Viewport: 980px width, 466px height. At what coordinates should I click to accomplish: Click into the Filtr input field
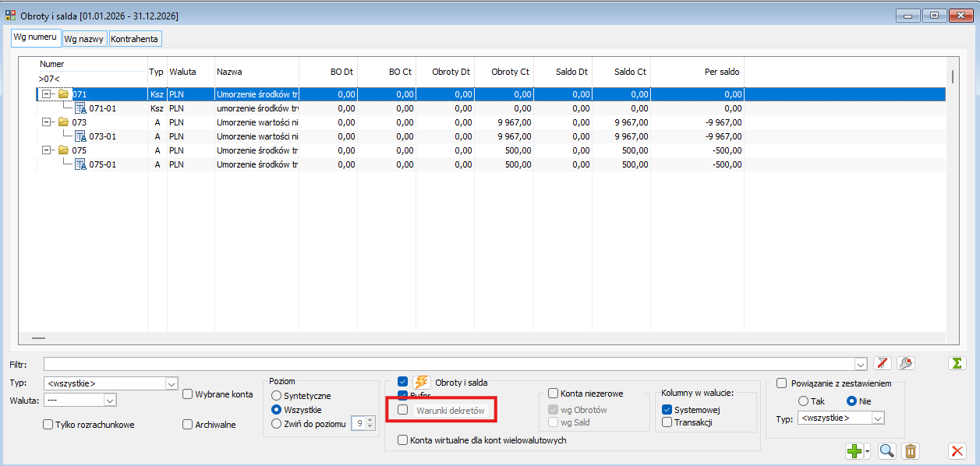pyautogui.click(x=449, y=364)
